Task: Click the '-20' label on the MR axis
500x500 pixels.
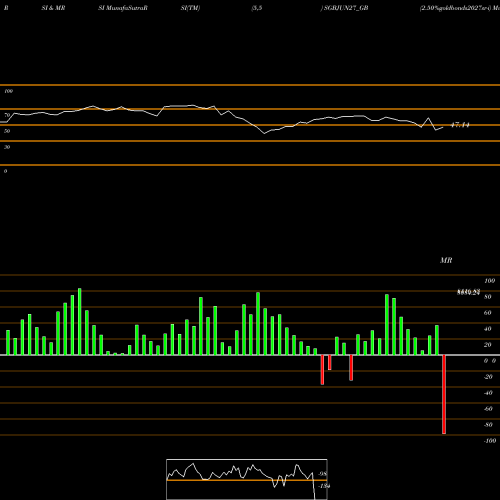Action: pyautogui.click(x=488, y=377)
